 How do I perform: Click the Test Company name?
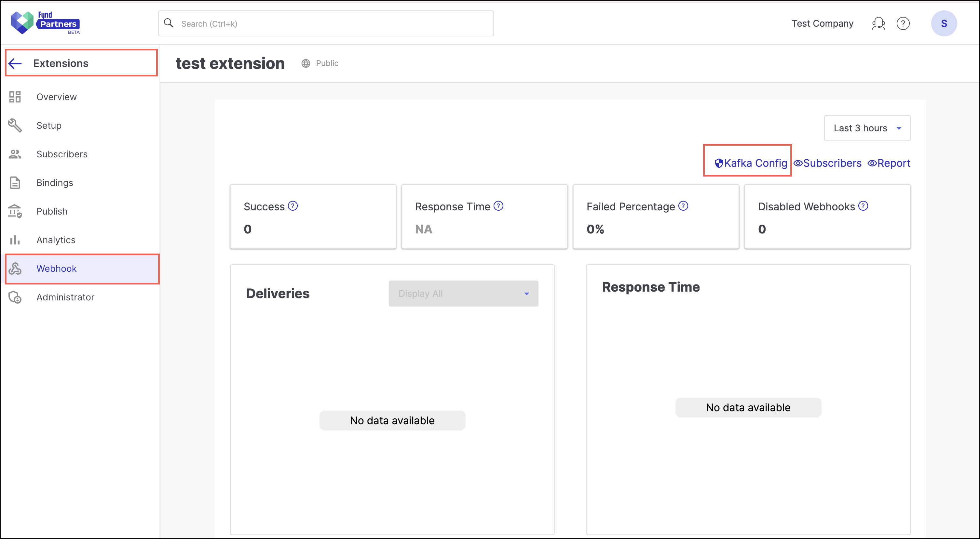click(x=823, y=23)
